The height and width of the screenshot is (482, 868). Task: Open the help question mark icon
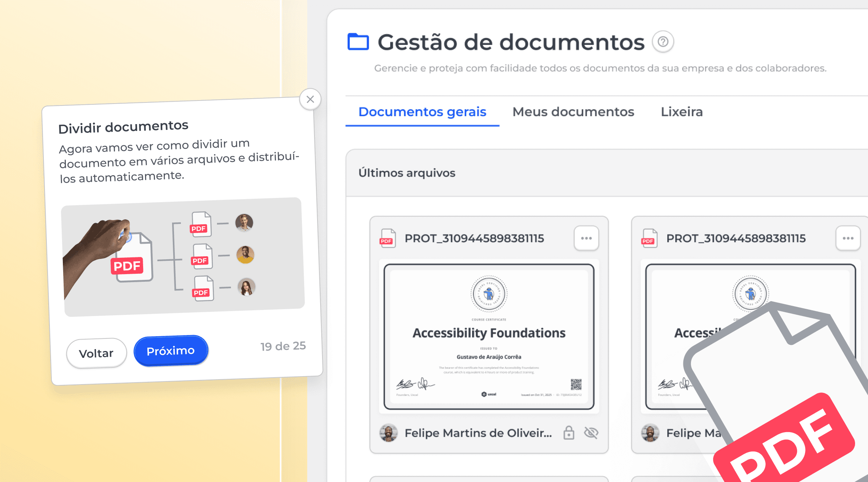pyautogui.click(x=663, y=41)
